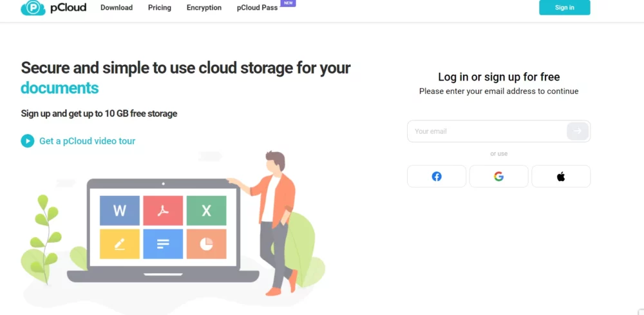Click the highlighted word 'documents'
This screenshot has width=644, height=315.
point(59,88)
